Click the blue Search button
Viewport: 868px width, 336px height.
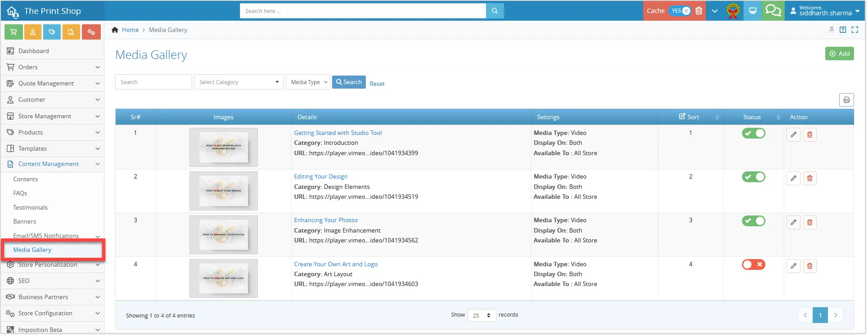pyautogui.click(x=349, y=82)
